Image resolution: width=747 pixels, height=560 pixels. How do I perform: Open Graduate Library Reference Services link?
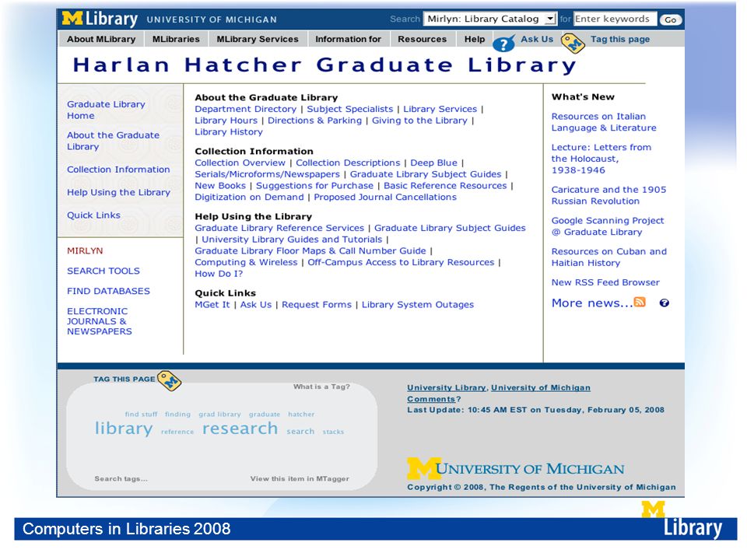(279, 228)
